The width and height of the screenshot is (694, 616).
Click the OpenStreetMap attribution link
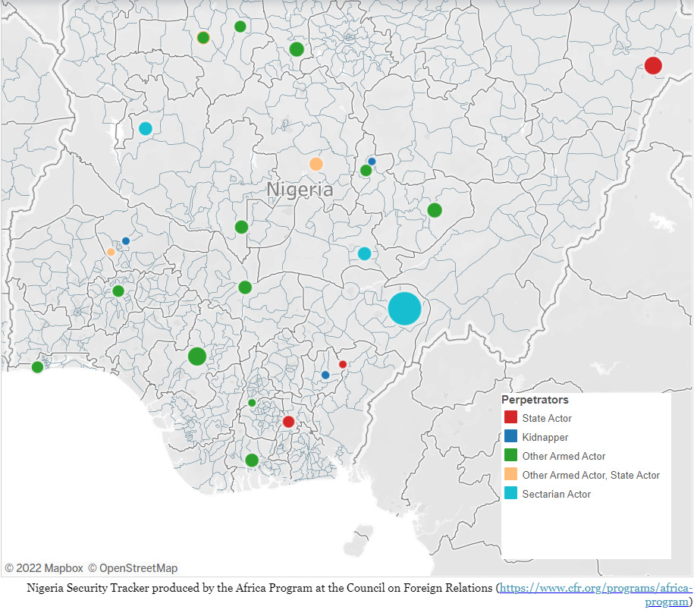point(134,567)
